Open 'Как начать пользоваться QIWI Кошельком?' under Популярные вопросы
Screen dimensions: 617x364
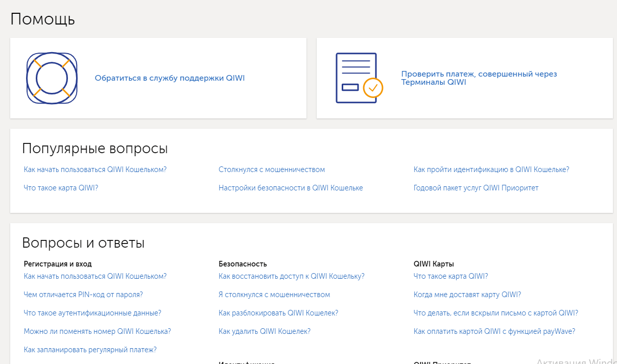point(96,169)
